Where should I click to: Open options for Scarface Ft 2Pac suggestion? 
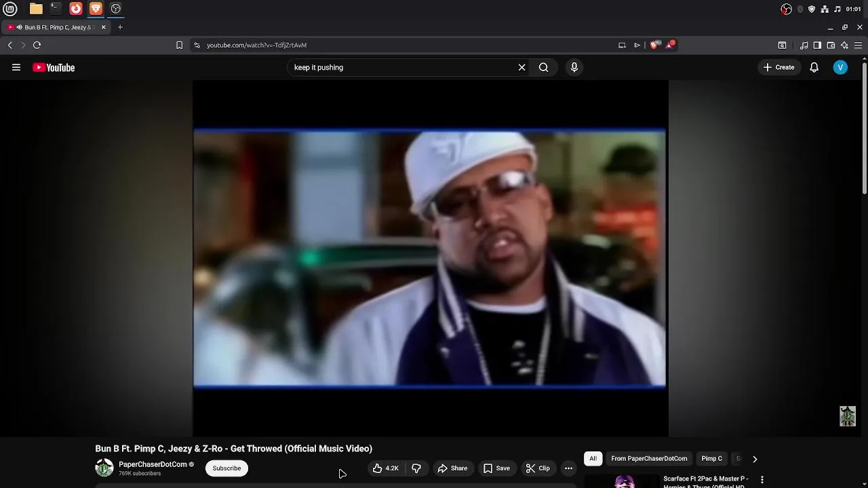coord(762,480)
